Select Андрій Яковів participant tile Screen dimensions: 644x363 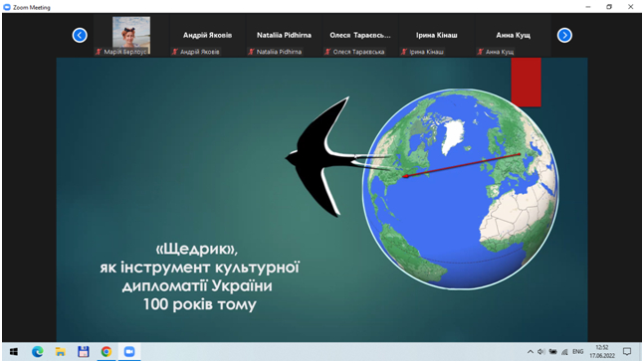[207, 35]
